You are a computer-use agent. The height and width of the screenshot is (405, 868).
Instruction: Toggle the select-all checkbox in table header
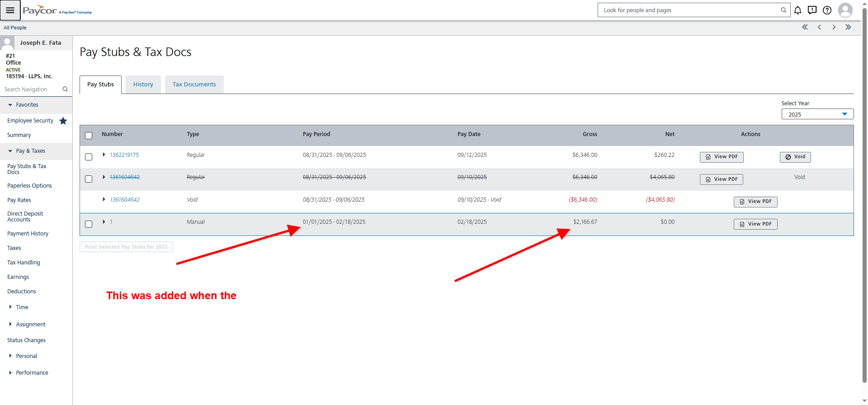click(x=89, y=136)
